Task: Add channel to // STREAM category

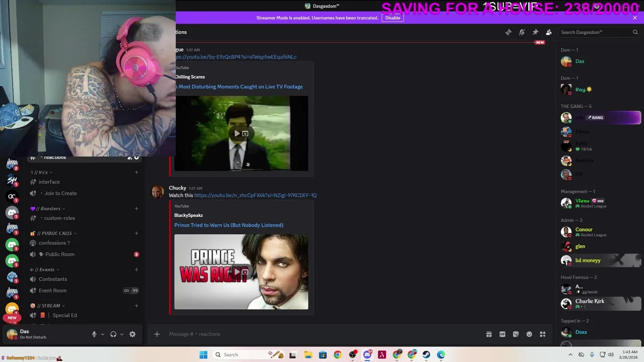Action: point(136,306)
